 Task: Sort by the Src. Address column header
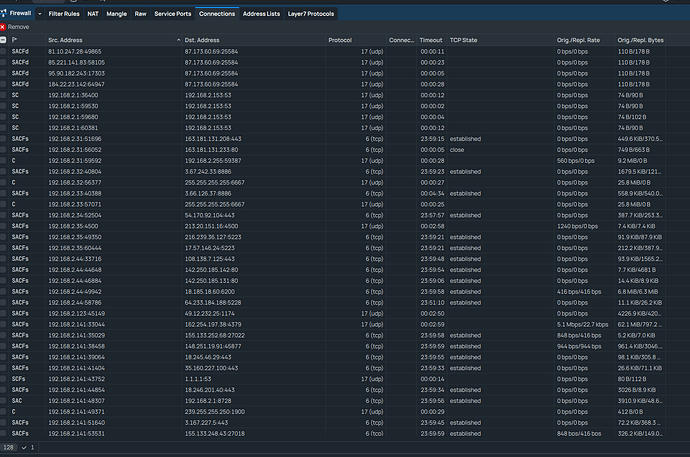tap(66, 40)
